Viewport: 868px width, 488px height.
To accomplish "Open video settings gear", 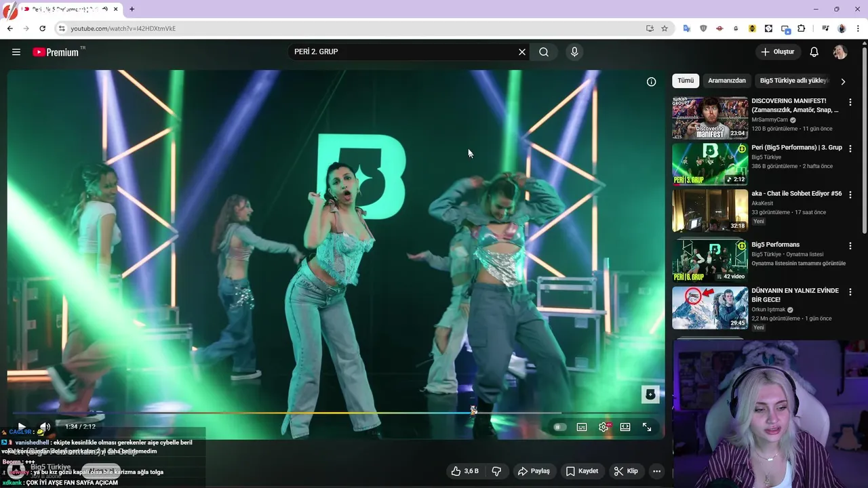I will [x=604, y=427].
